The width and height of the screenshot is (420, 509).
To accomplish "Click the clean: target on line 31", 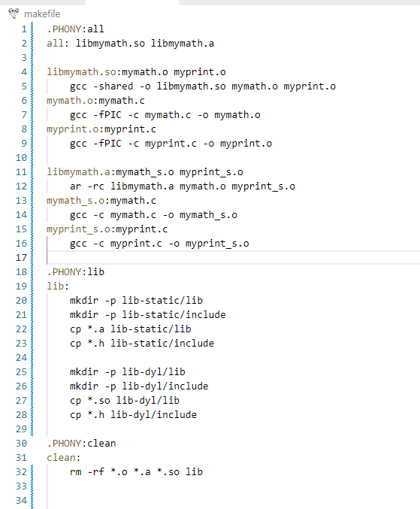I will coord(64,458).
